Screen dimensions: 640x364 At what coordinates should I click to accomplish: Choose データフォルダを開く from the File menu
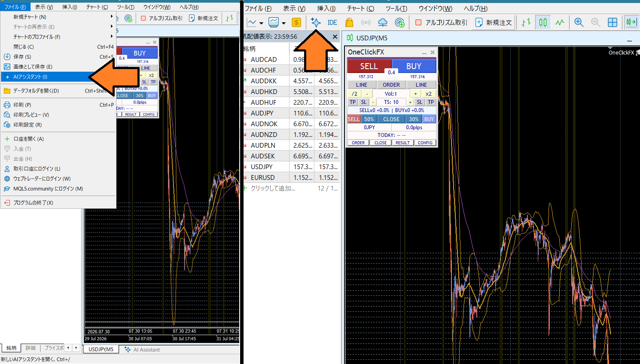pos(58,91)
